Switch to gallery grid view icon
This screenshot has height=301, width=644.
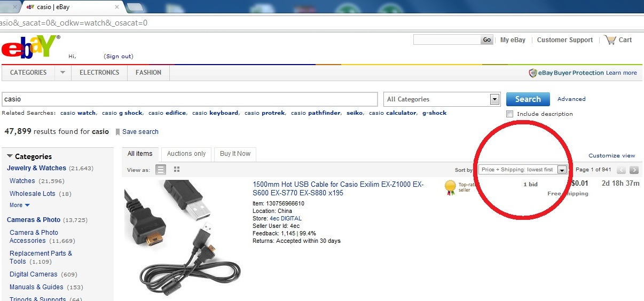point(177,170)
